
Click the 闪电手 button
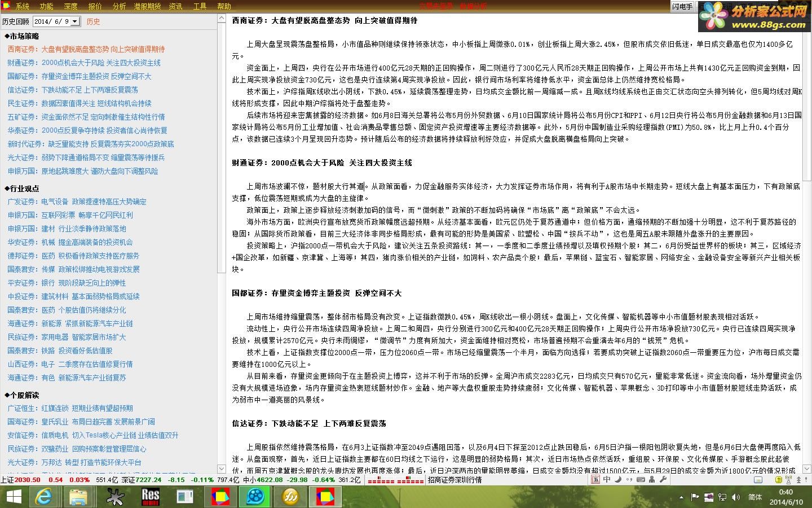click(x=682, y=6)
